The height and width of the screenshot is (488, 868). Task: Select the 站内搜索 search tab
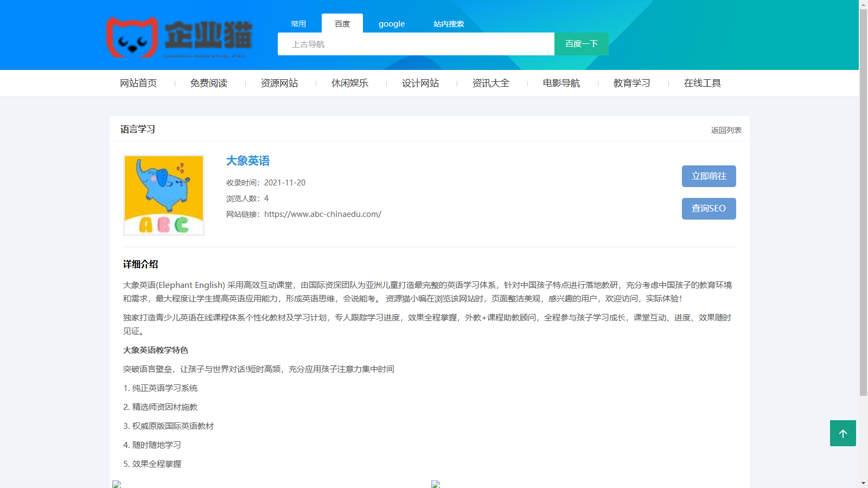[449, 24]
